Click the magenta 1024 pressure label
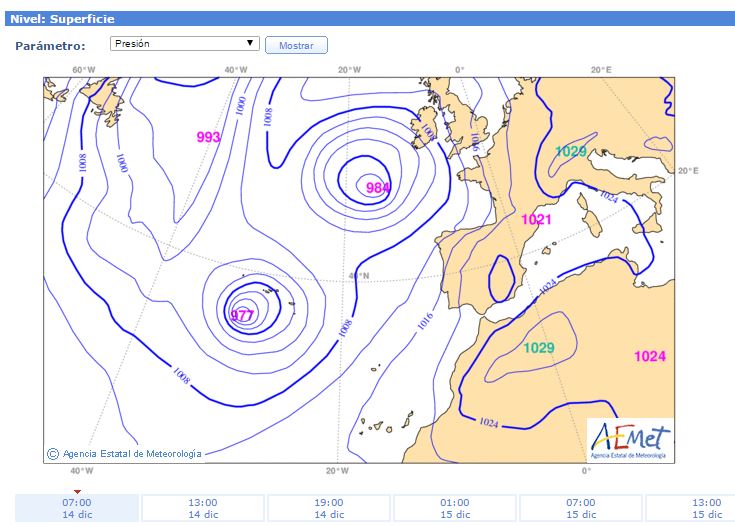This screenshot has width=735, height=525. pos(649,356)
